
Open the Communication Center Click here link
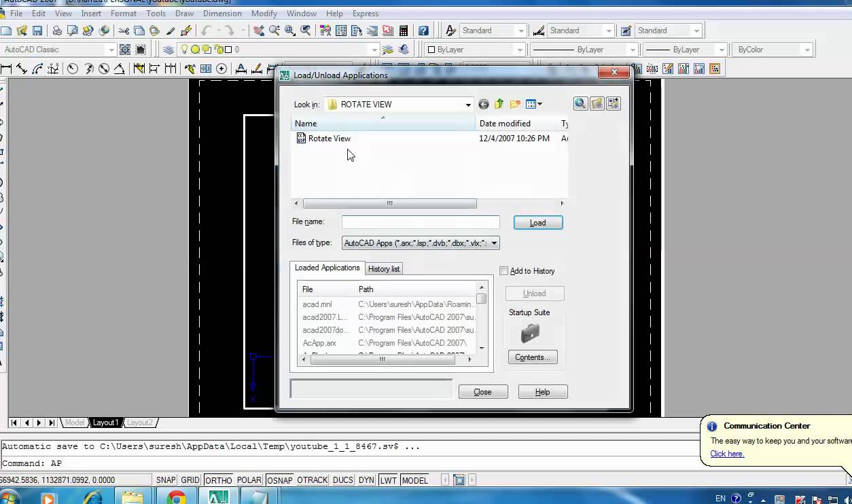coord(726,454)
